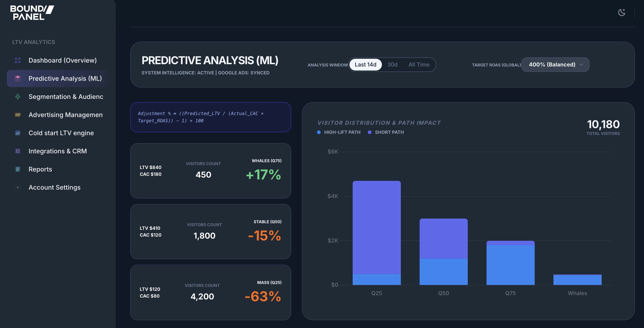Navigate to the Reports section
The width and height of the screenshot is (644, 328).
click(x=40, y=169)
